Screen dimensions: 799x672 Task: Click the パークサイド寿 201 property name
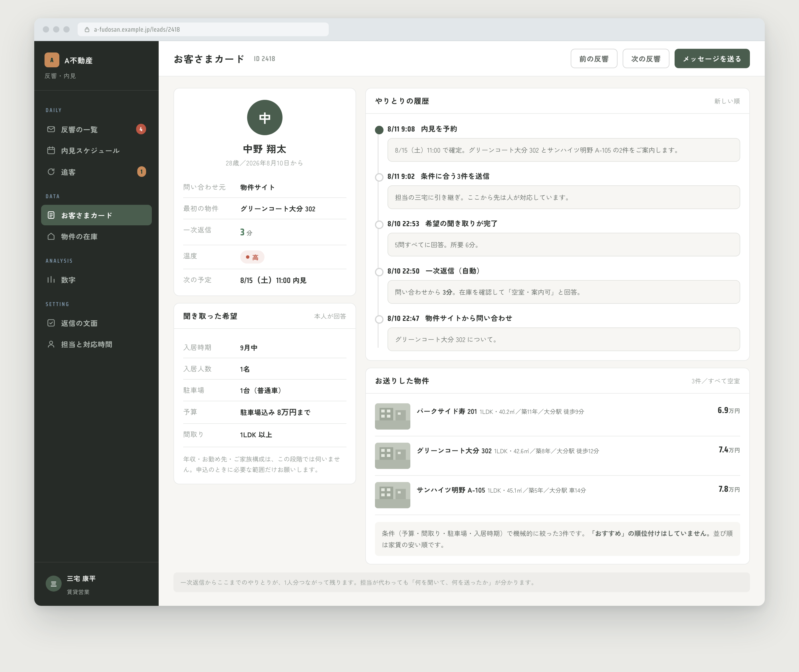point(447,411)
